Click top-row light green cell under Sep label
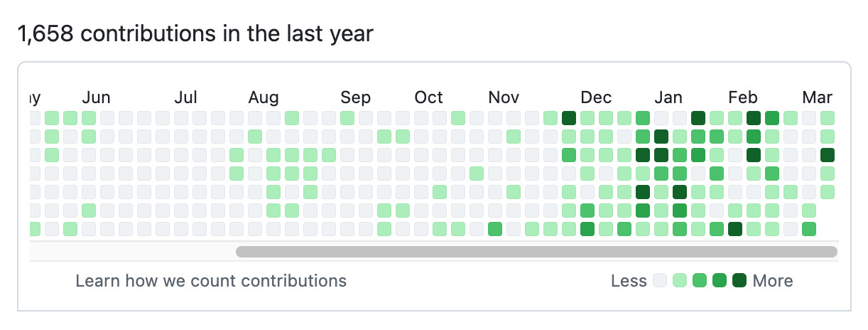The height and width of the screenshot is (330, 868). pos(347,117)
